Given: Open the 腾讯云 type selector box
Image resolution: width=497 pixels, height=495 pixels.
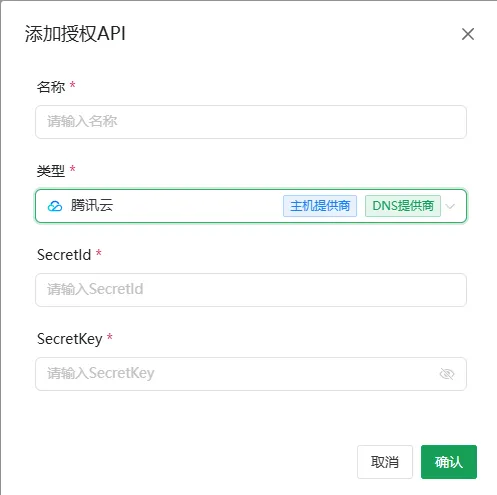Looking at the screenshot, I should (x=251, y=206).
